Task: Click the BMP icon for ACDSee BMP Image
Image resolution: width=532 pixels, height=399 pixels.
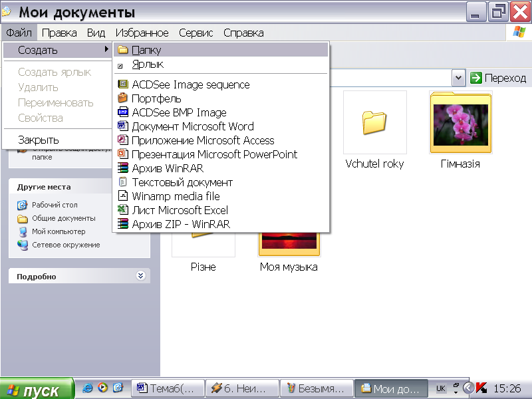Action: click(123, 112)
